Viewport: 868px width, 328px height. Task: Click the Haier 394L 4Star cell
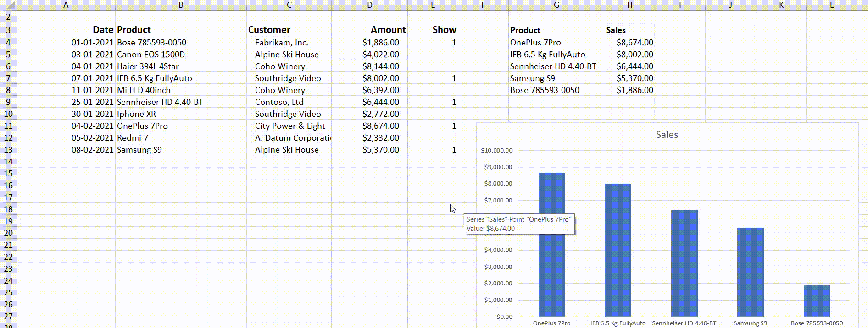coord(181,66)
